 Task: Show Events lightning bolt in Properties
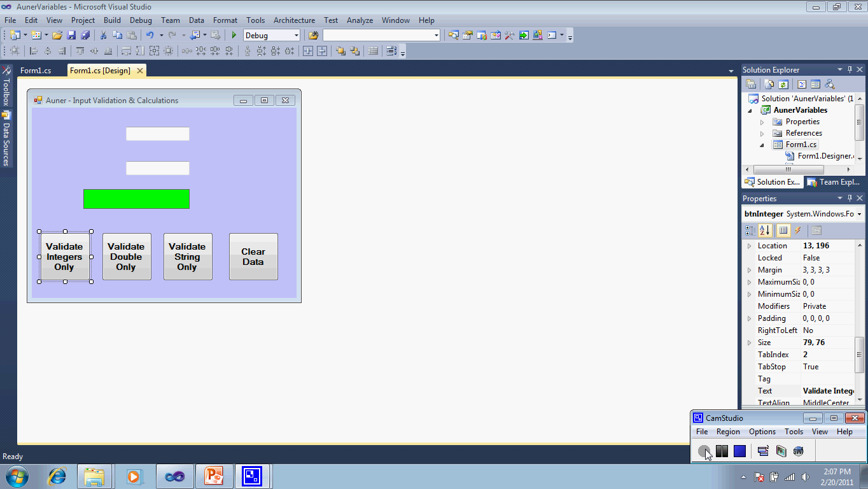click(x=797, y=230)
